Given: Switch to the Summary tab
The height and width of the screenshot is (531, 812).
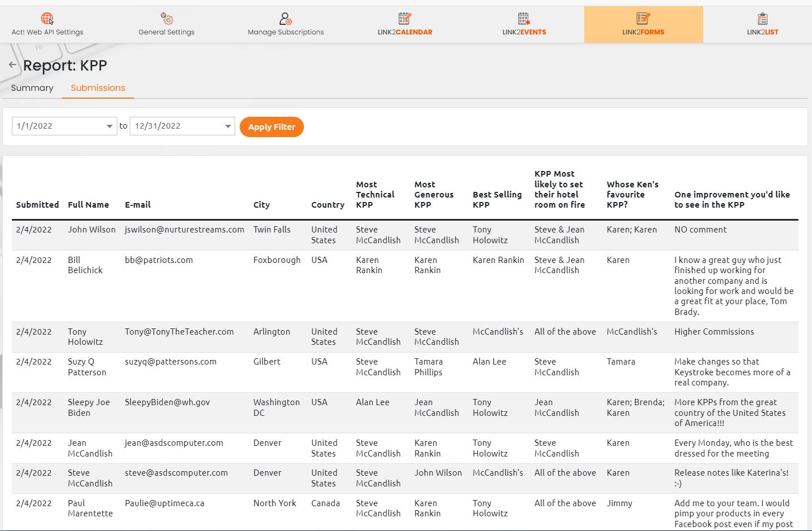Looking at the screenshot, I should [32, 88].
